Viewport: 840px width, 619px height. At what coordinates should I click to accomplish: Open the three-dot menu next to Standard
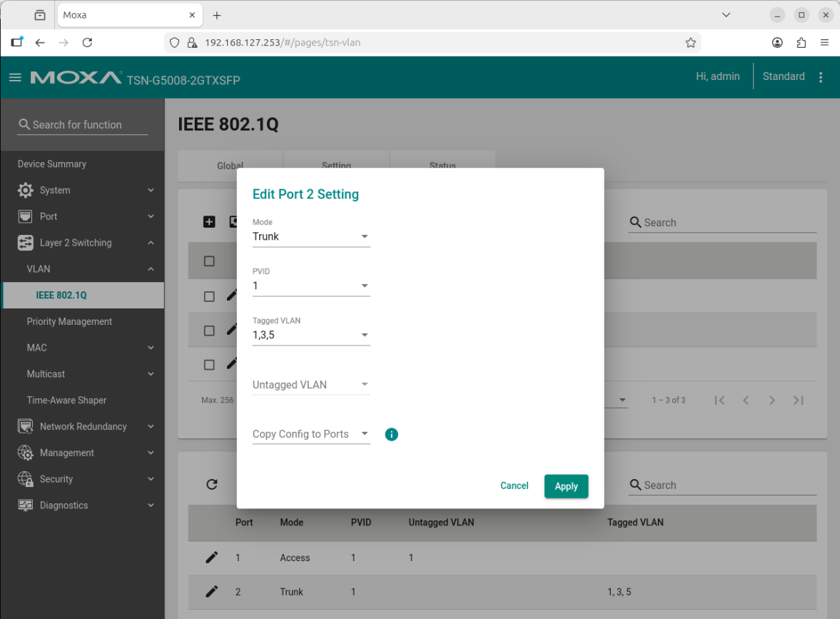point(820,76)
